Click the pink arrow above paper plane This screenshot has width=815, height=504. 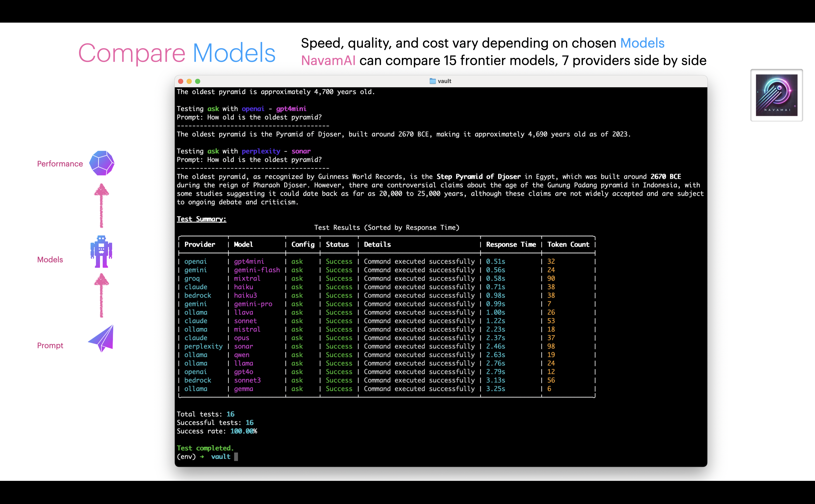coord(101,295)
